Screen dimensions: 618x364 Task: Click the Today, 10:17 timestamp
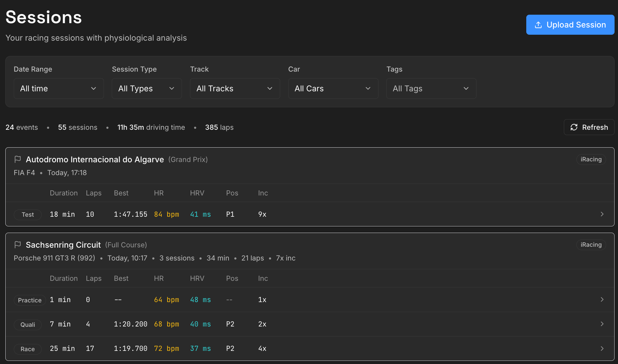tap(127, 258)
